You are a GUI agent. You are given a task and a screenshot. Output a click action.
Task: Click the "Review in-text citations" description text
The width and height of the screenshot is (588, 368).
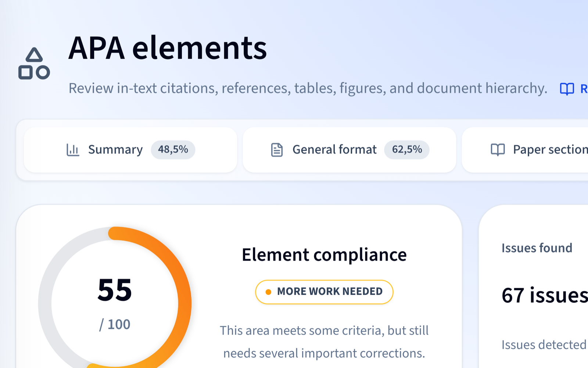pyautogui.click(x=308, y=89)
